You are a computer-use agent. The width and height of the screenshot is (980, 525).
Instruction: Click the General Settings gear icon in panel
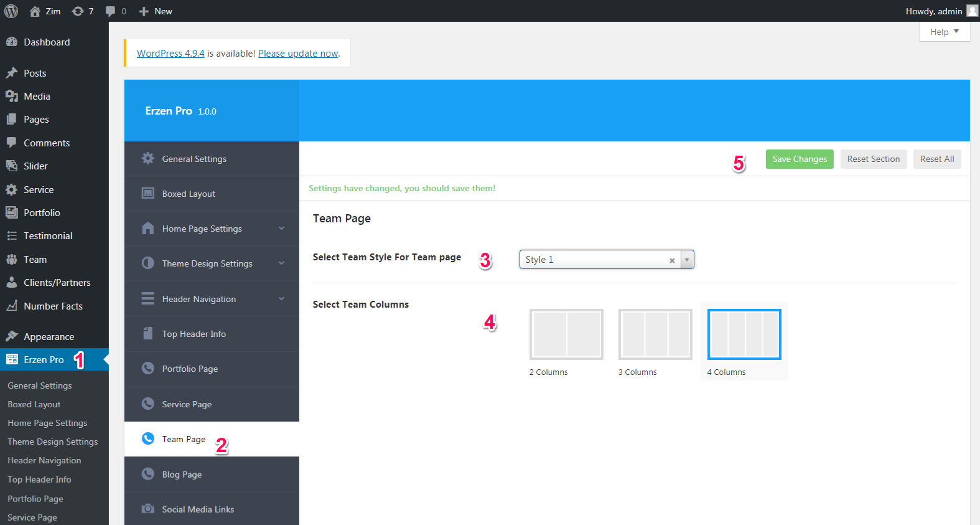click(147, 158)
